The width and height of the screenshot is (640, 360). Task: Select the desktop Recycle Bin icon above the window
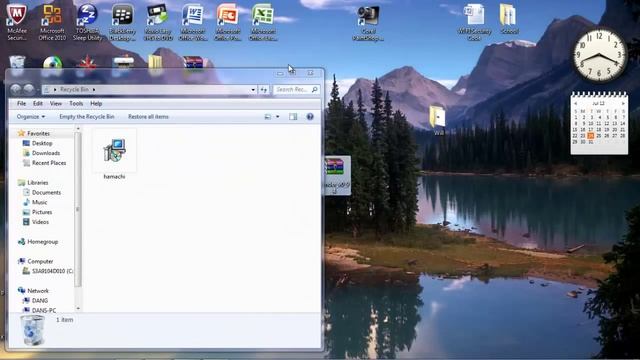(x=17, y=62)
